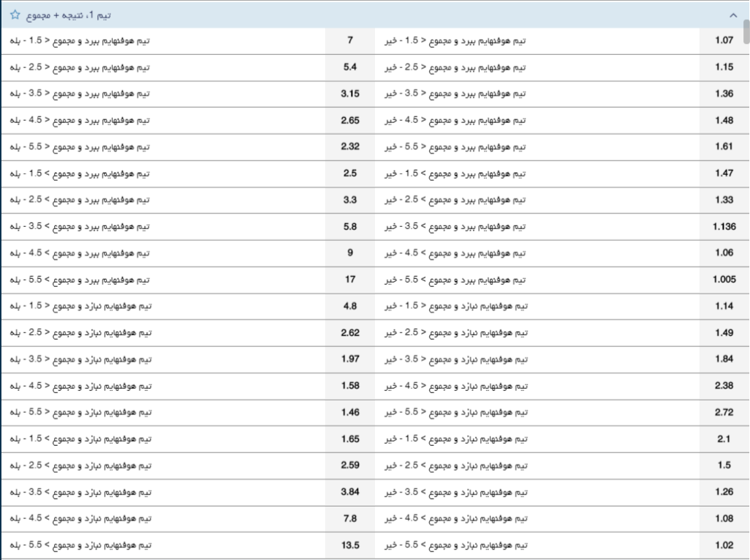Choose odds 1.005 in the right column
The width and height of the screenshot is (750, 560).
coord(724,280)
